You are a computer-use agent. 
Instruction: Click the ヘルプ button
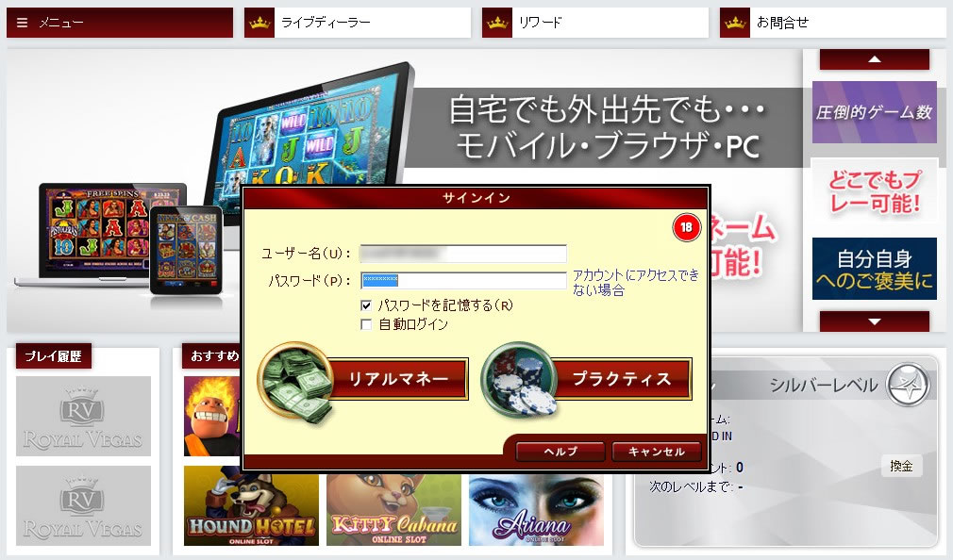click(560, 452)
